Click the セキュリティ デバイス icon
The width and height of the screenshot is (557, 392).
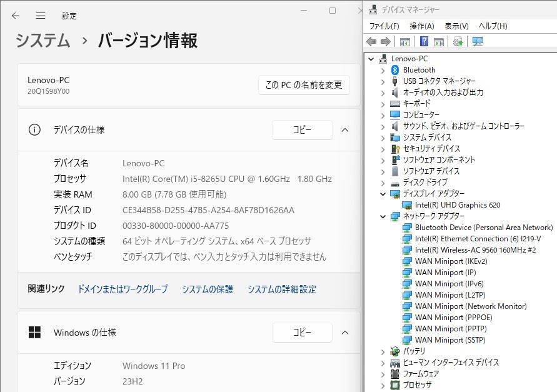(x=395, y=149)
